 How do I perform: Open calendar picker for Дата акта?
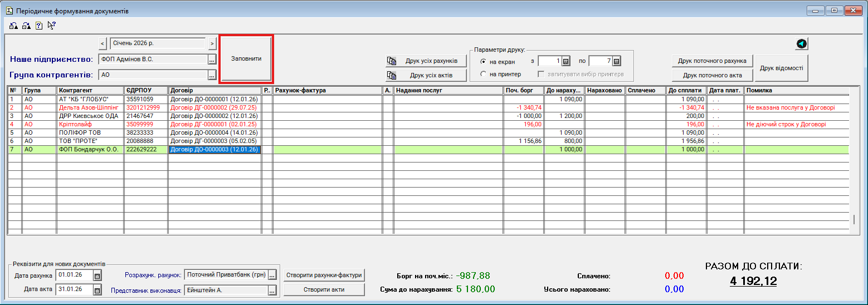(97, 289)
